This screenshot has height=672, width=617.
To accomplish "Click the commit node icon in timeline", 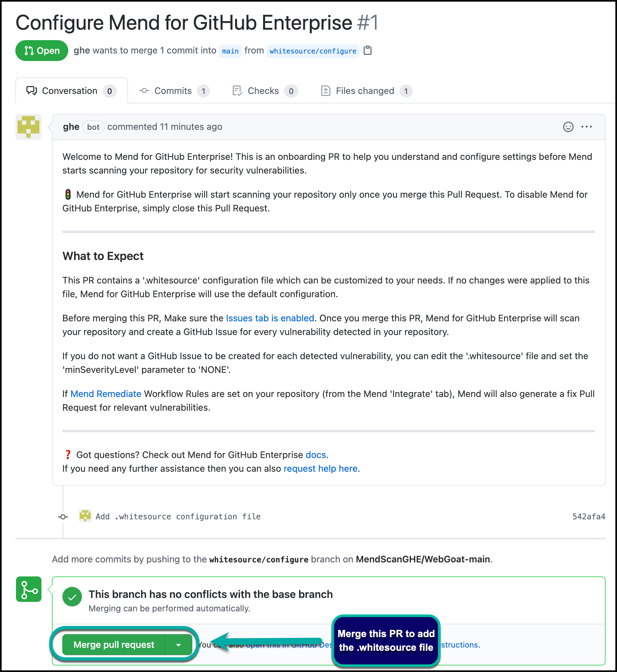I will pyautogui.click(x=63, y=516).
